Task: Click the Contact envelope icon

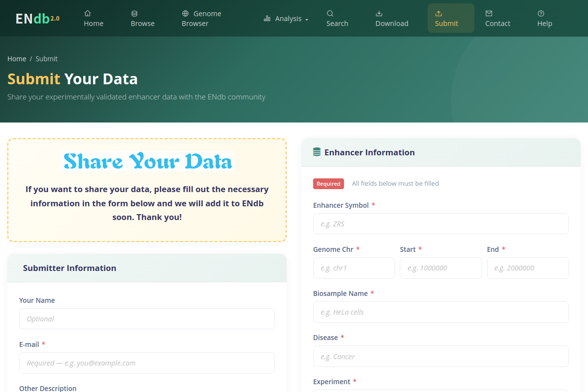Action: point(489,14)
